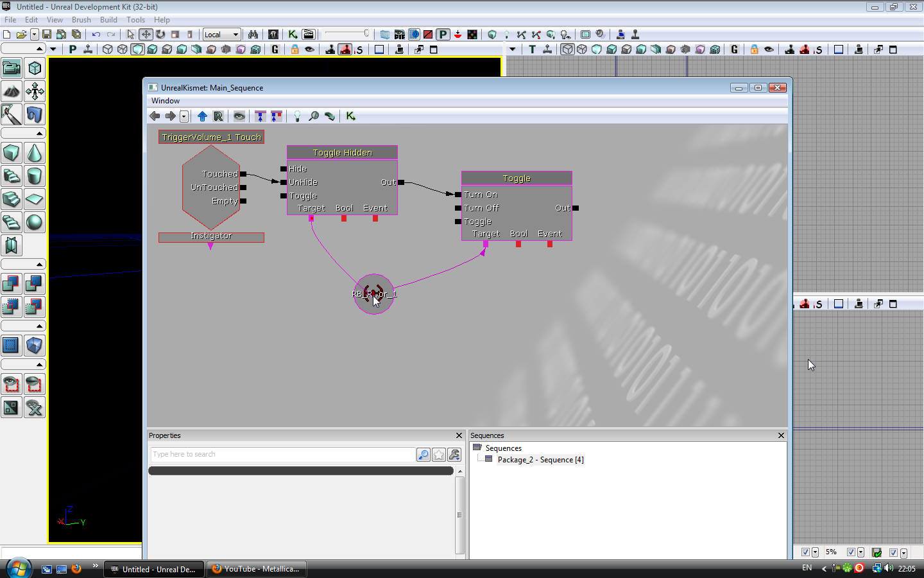This screenshot has width=924, height=578.
Task: Click the Kismet back navigation arrow
Action: (155, 116)
